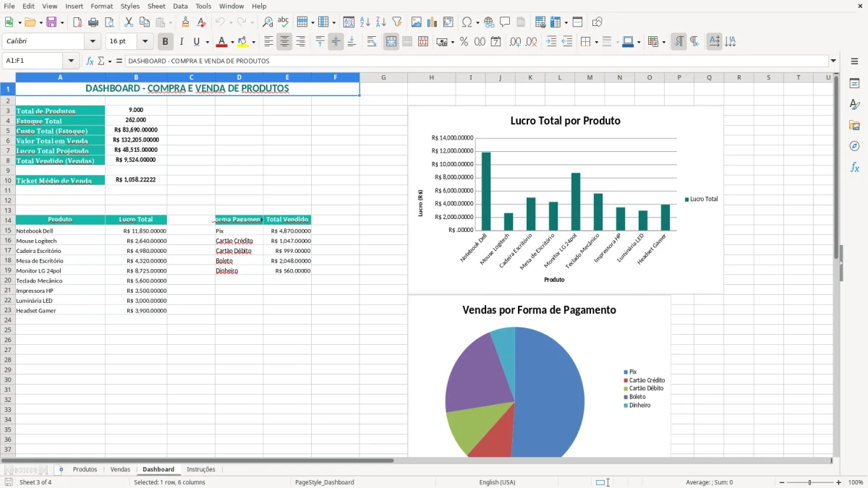Viewport: 868px width, 488px height.
Task: Open Sidebar Gallery icon
Action: tap(854, 125)
